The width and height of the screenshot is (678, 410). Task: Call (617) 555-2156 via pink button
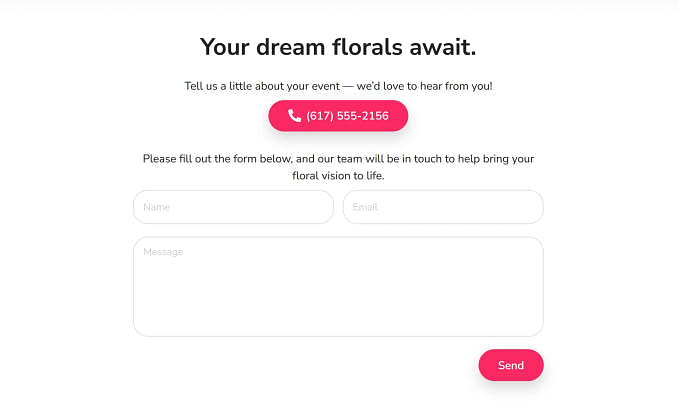coord(338,116)
